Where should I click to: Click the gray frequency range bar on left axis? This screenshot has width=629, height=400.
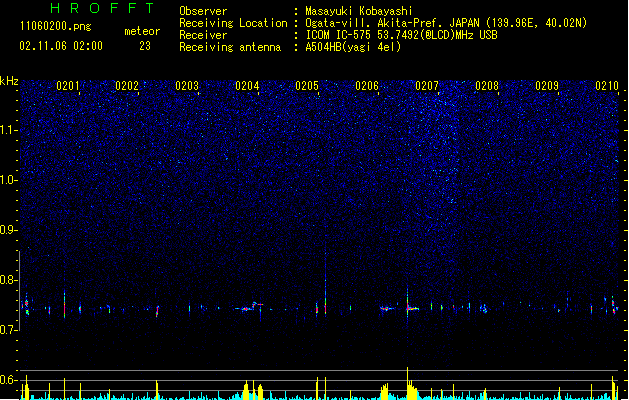coord(20,290)
